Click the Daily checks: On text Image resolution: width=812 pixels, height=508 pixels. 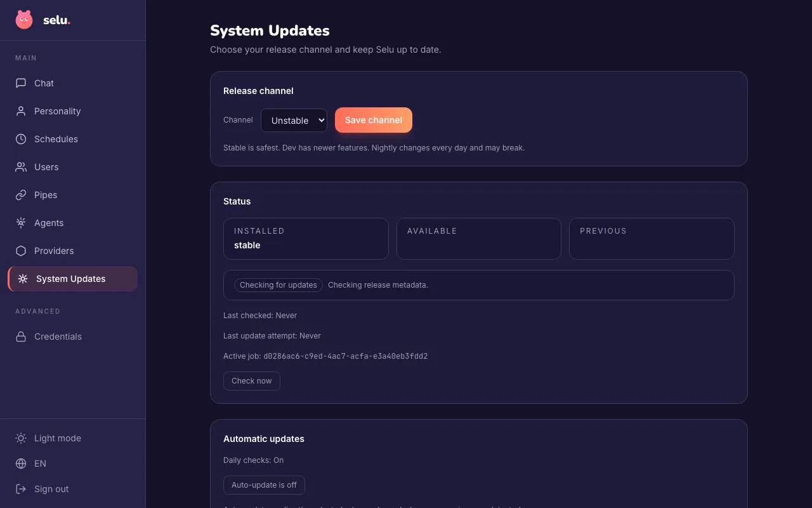[x=254, y=460]
